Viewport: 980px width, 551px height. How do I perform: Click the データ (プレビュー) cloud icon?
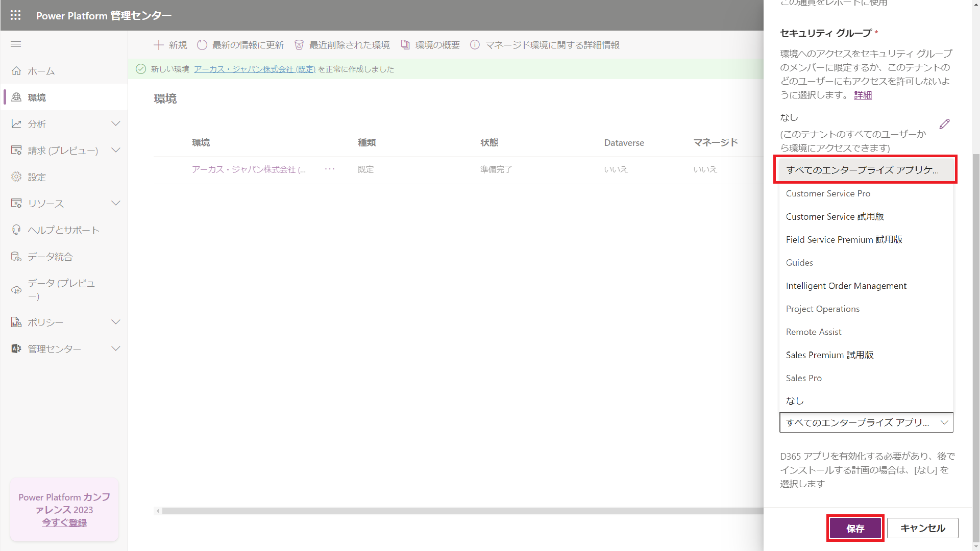point(16,290)
